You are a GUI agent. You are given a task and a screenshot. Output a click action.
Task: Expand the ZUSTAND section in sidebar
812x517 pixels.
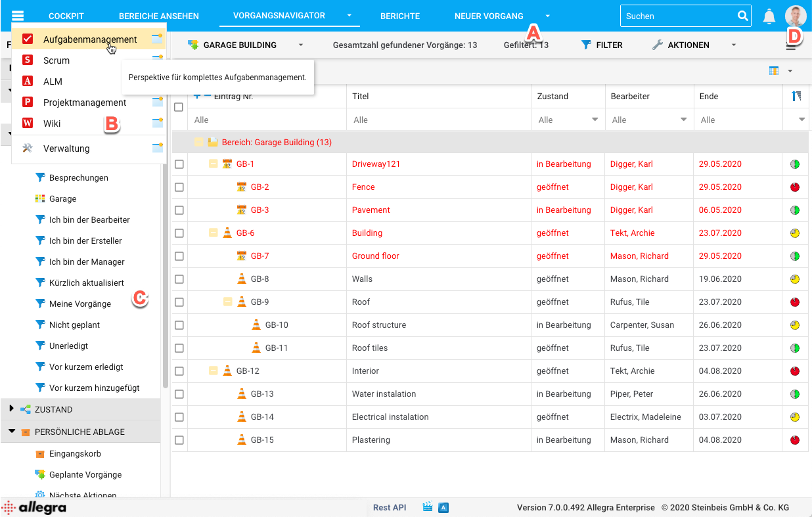(11, 409)
